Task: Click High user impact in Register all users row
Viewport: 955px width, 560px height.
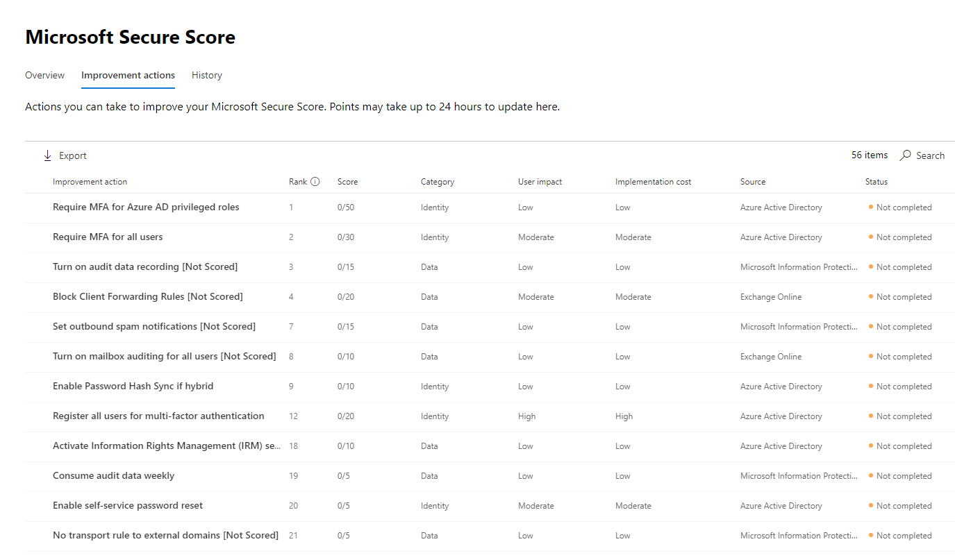Action: pyautogui.click(x=526, y=416)
